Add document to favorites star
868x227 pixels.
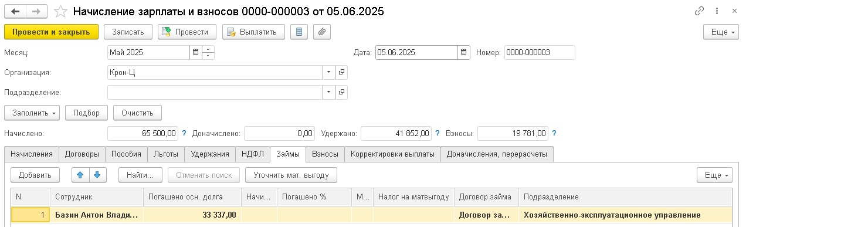[60, 11]
